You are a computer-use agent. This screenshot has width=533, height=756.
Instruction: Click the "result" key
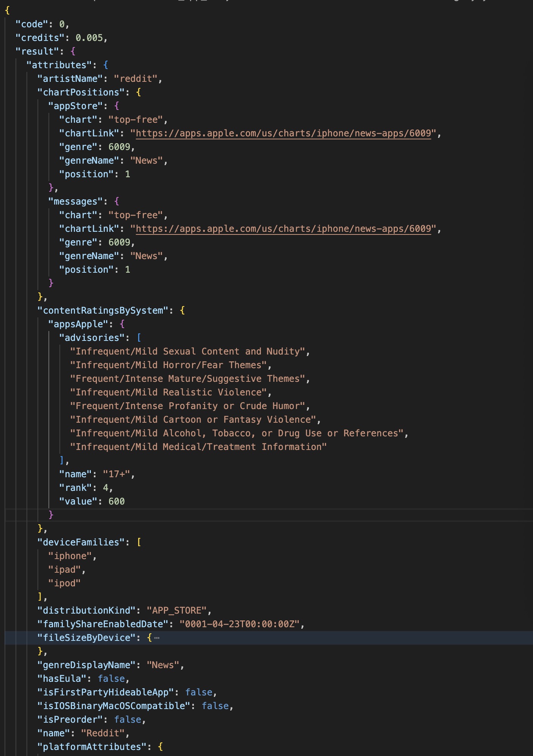37,52
